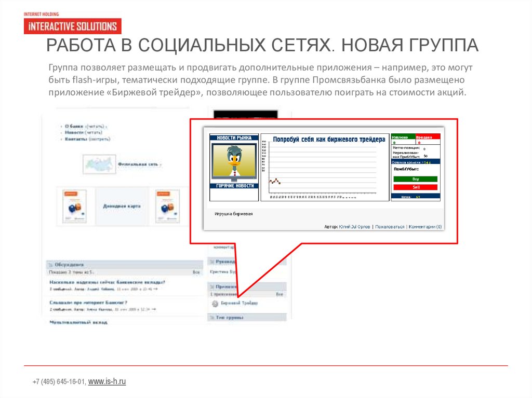The width and height of the screenshot is (532, 398).
Task: Click the Приб/Убыт label
Action: [x=406, y=169]
